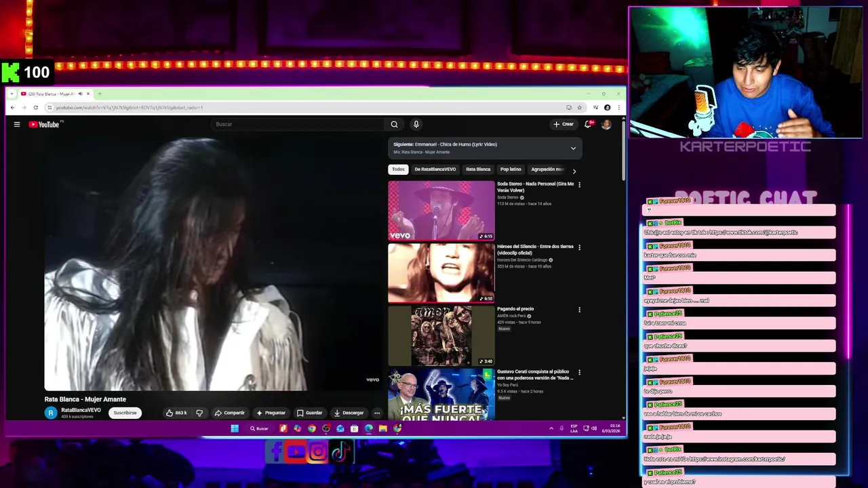Viewport: 868px width, 488px height.
Task: Open options menu for Héroes del Silencio video
Action: pyautogui.click(x=579, y=247)
